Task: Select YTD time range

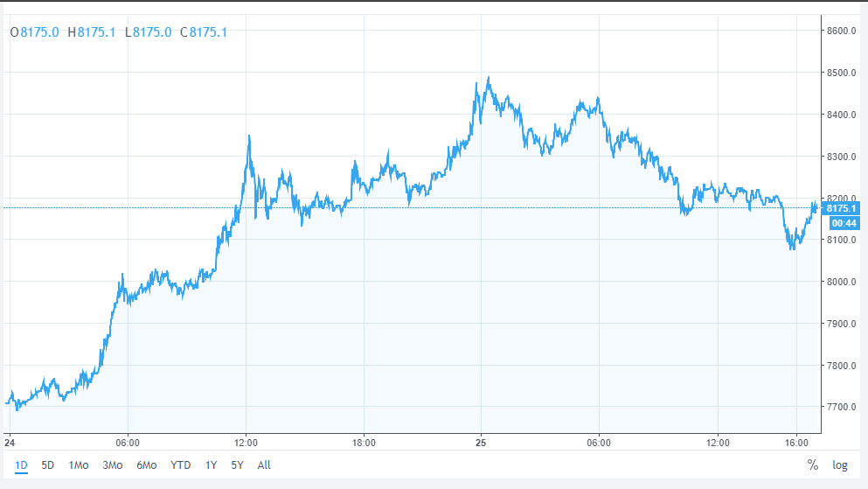Action: (x=180, y=465)
